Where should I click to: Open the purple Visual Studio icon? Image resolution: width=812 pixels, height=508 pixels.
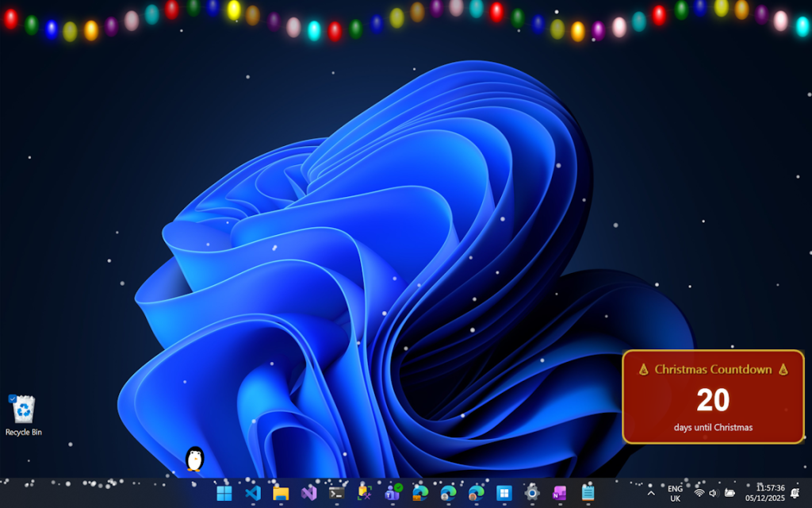pos(308,493)
